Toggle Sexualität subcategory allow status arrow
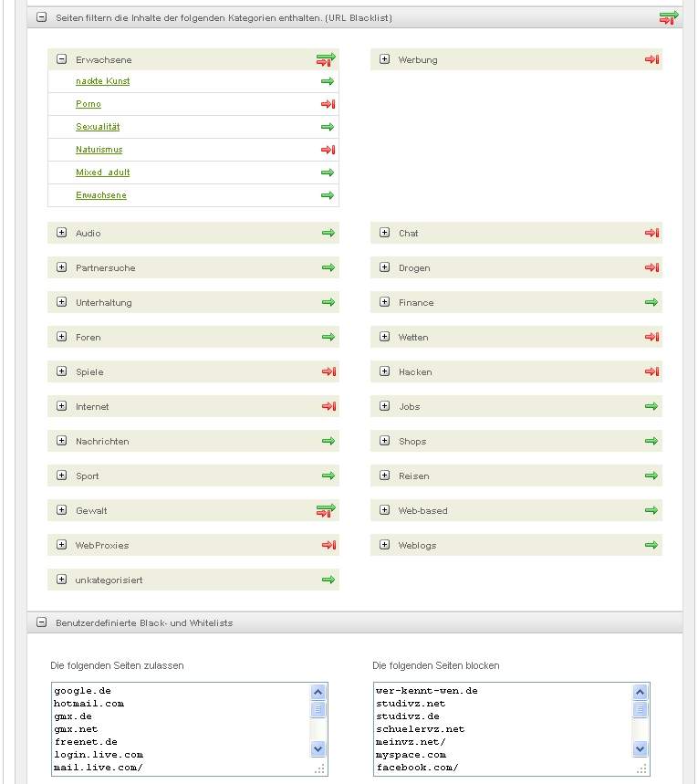Viewport: 698px width, 784px height. pos(328,127)
